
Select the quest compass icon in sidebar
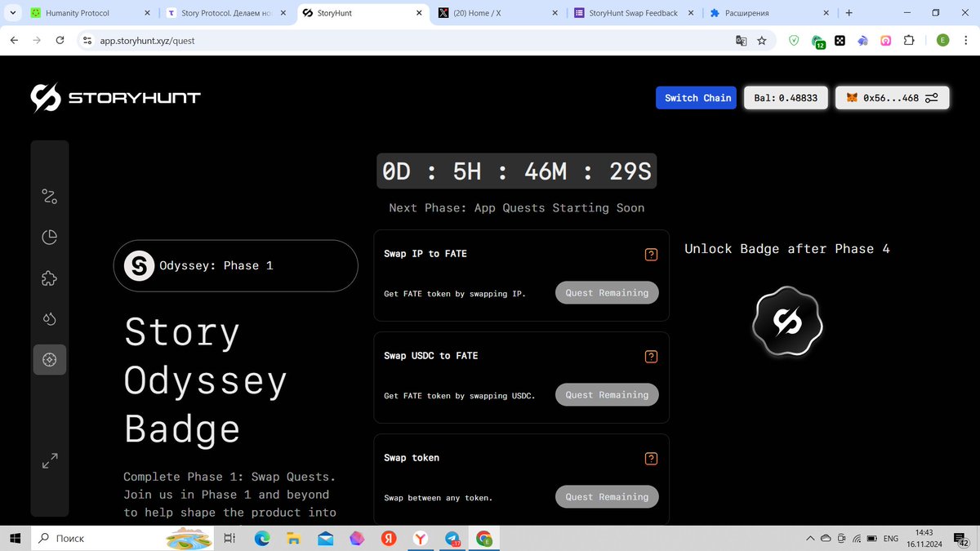pos(50,360)
